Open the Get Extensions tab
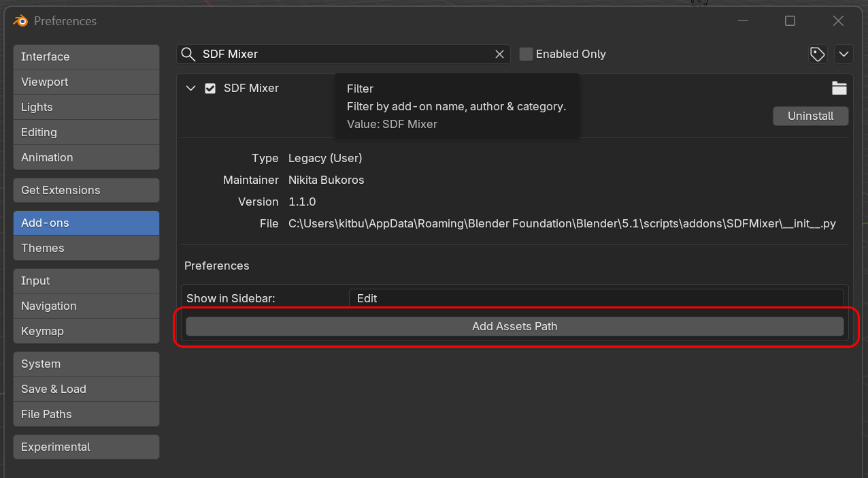Image resolution: width=868 pixels, height=478 pixels. [86, 190]
